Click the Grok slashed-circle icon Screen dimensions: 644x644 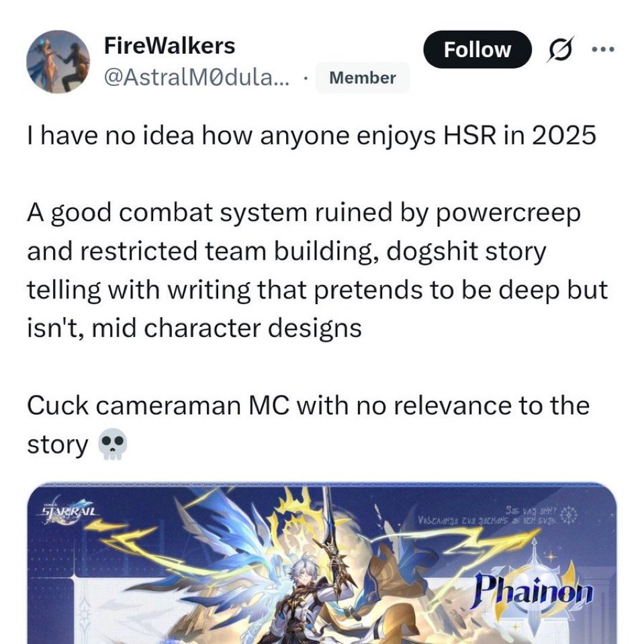click(561, 49)
